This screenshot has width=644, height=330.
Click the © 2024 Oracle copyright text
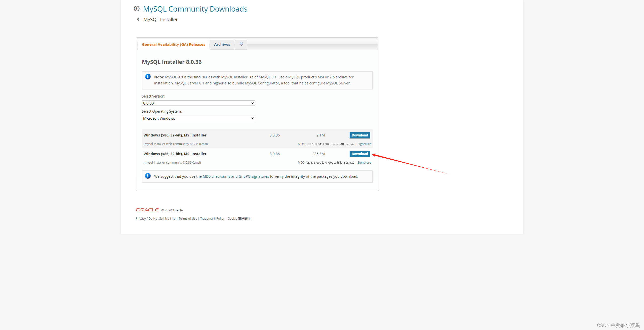pos(172,210)
